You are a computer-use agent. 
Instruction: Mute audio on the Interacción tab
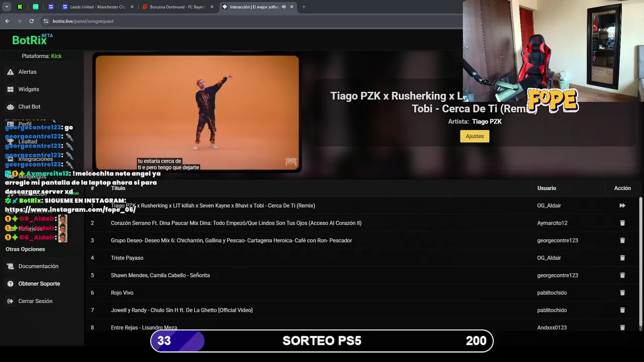click(x=284, y=7)
